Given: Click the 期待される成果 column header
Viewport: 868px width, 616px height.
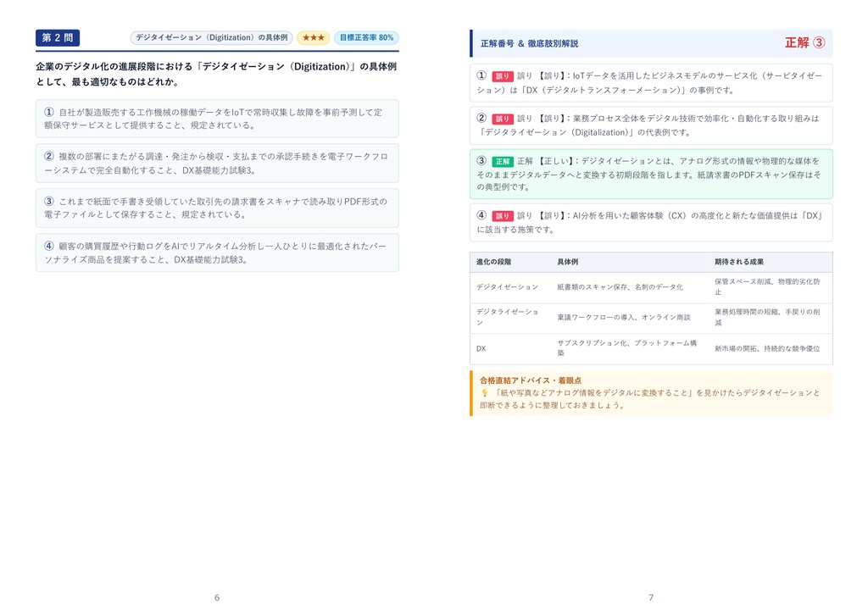Looking at the screenshot, I should (739, 262).
